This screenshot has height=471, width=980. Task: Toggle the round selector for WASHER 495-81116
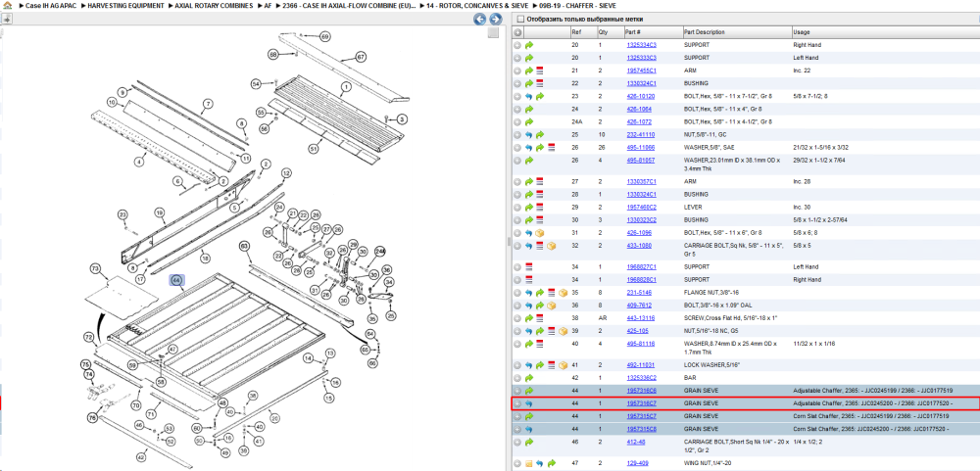coord(517,344)
